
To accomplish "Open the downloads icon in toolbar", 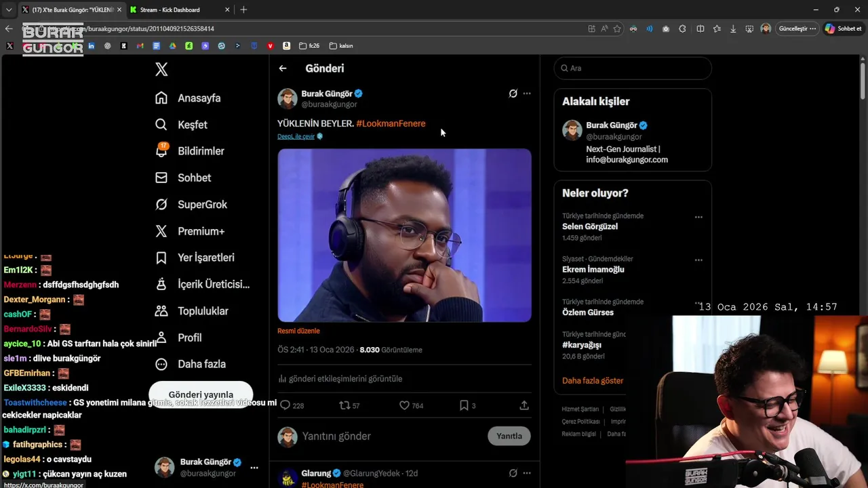I will point(733,28).
